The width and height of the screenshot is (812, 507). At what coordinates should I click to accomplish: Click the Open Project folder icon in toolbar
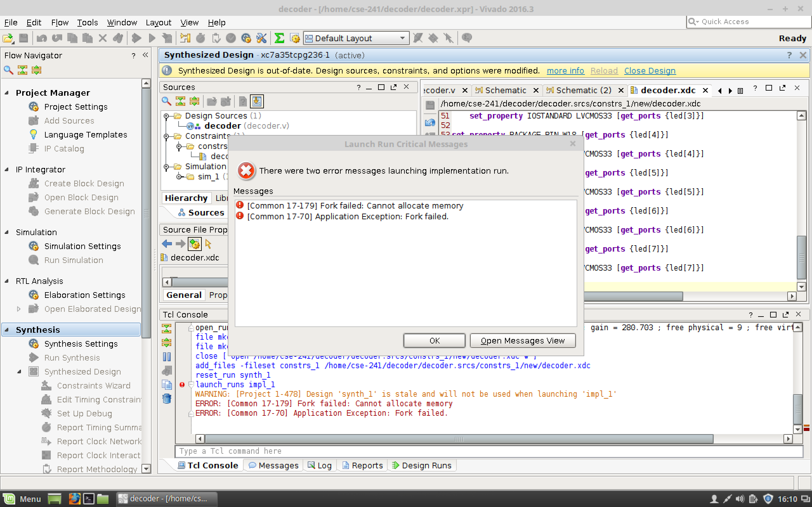click(x=8, y=38)
